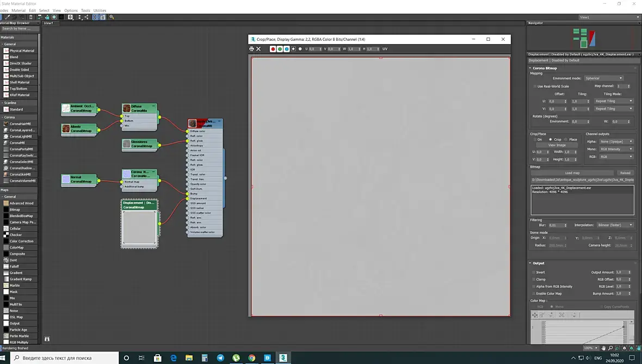This screenshot has height=364, width=642.
Task: Open the Alpha None (Opaque) dropdown
Action: coord(616,141)
